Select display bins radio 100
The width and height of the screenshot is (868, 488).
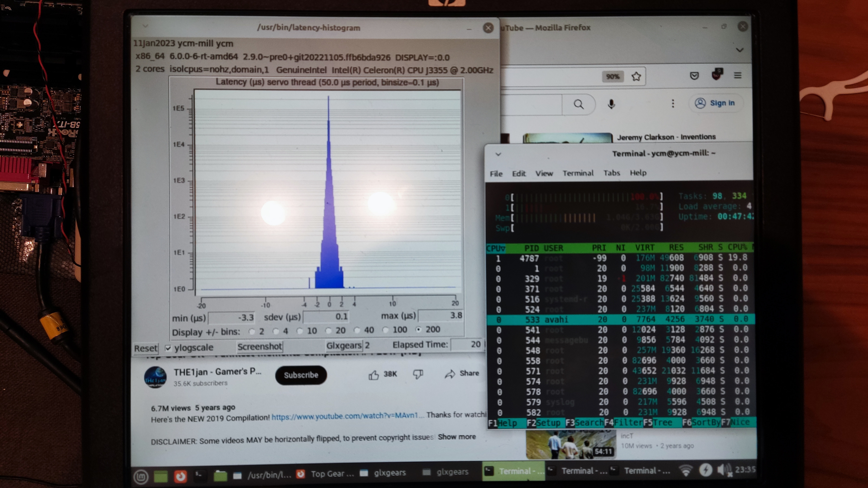pyautogui.click(x=385, y=330)
